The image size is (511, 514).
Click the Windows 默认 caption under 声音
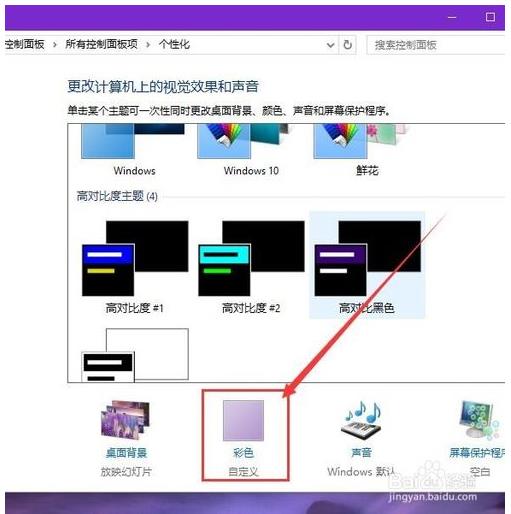point(361,472)
